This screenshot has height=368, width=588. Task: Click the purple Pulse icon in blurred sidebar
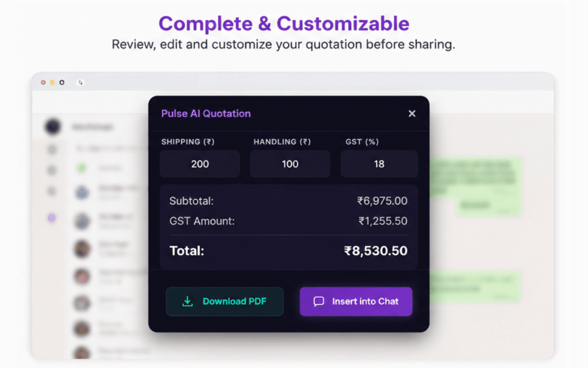(x=52, y=218)
